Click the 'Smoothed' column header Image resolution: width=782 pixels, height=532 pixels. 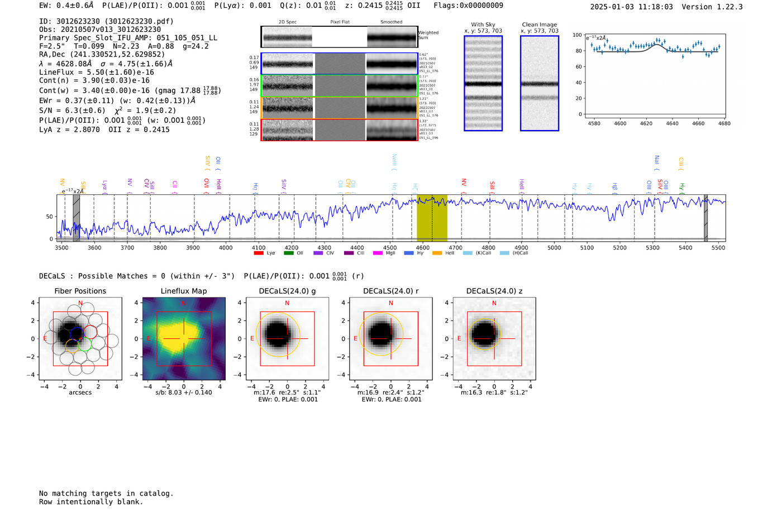[391, 22]
